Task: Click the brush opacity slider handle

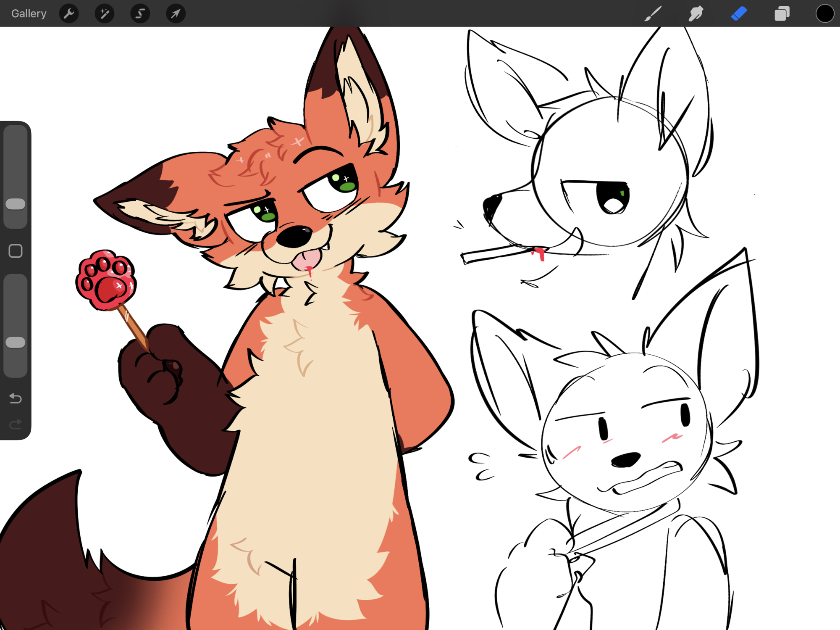Action: pos(16,343)
